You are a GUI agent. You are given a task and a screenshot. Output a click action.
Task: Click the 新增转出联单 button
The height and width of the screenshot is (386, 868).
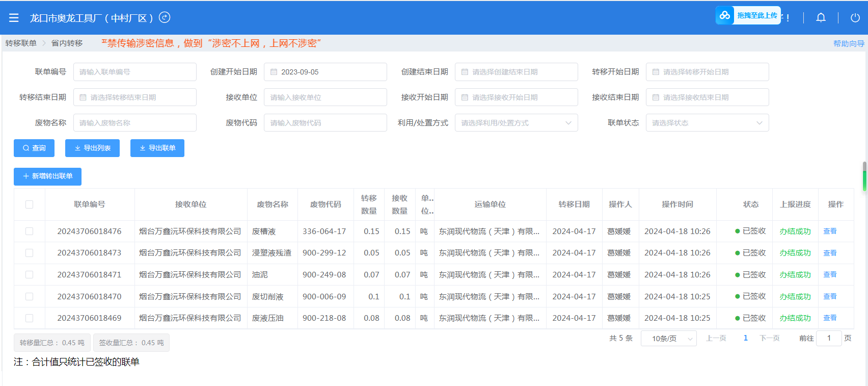click(47, 176)
